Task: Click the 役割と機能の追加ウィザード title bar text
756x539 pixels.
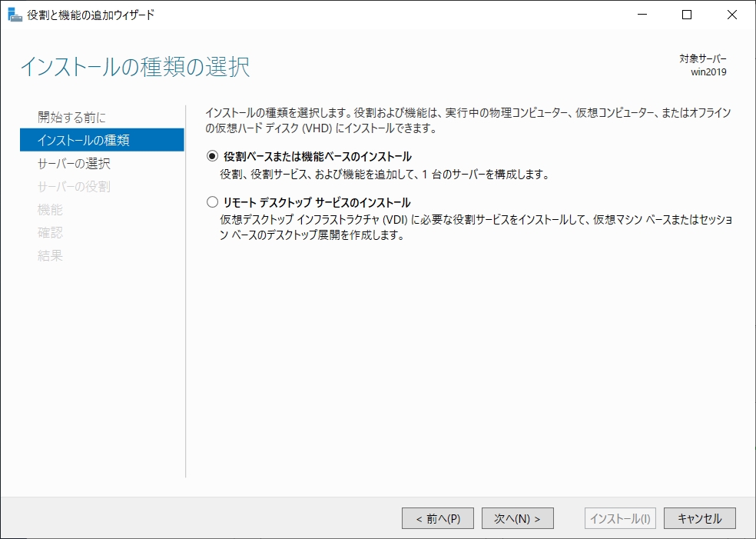Action: click(91, 15)
